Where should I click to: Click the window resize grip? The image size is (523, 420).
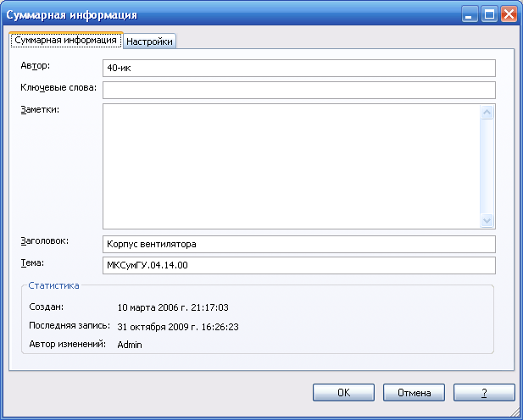[x=515, y=412]
